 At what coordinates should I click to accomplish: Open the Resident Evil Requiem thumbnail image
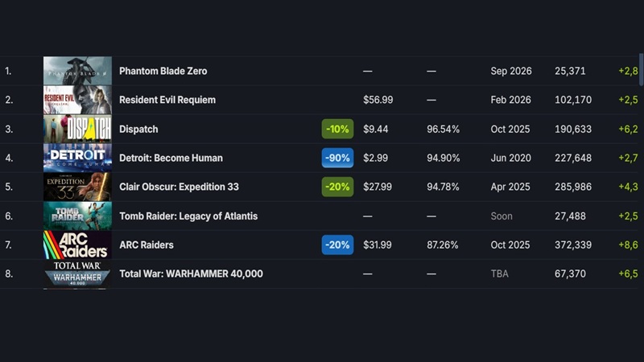tap(77, 100)
